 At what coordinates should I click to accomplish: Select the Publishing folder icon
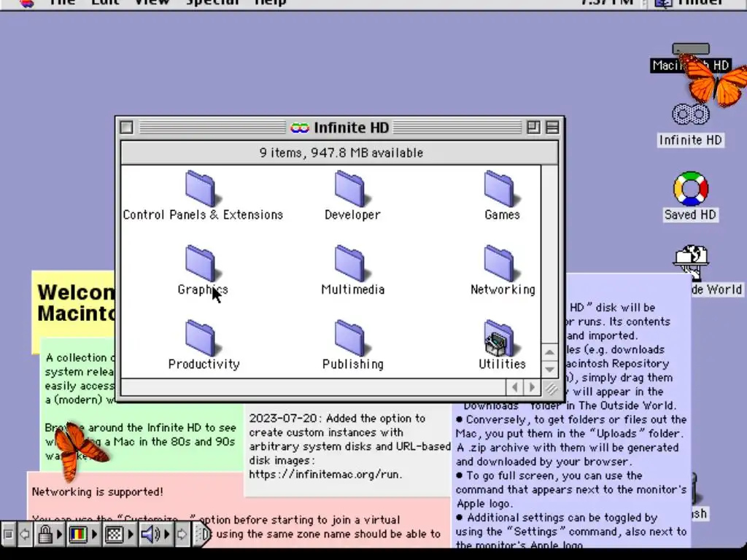(349, 338)
